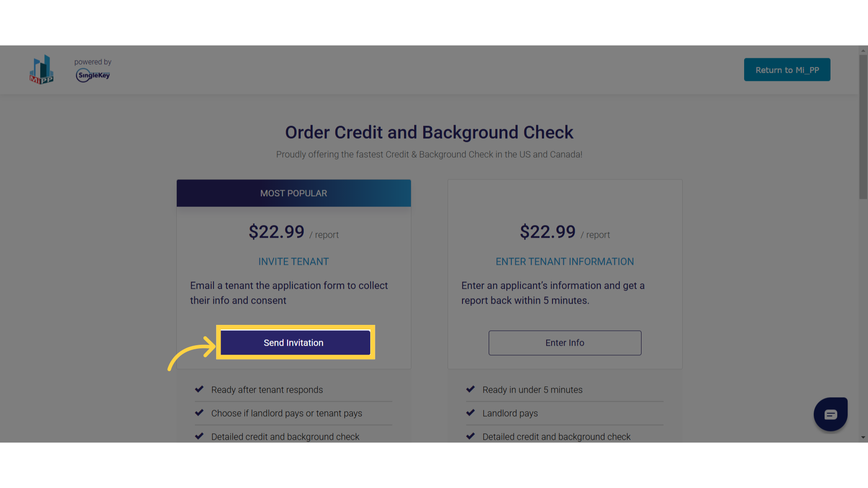The height and width of the screenshot is (488, 868).
Task: Click the Enter Info button
Action: 565,343
